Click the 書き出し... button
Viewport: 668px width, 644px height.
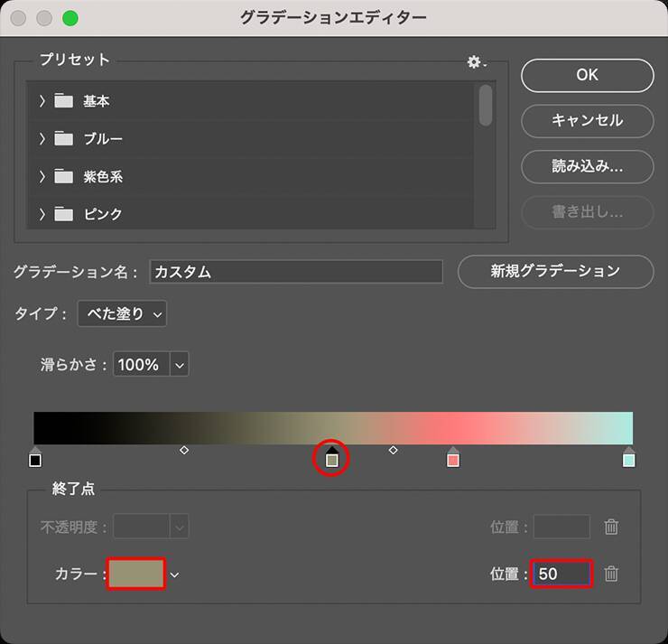(x=587, y=212)
